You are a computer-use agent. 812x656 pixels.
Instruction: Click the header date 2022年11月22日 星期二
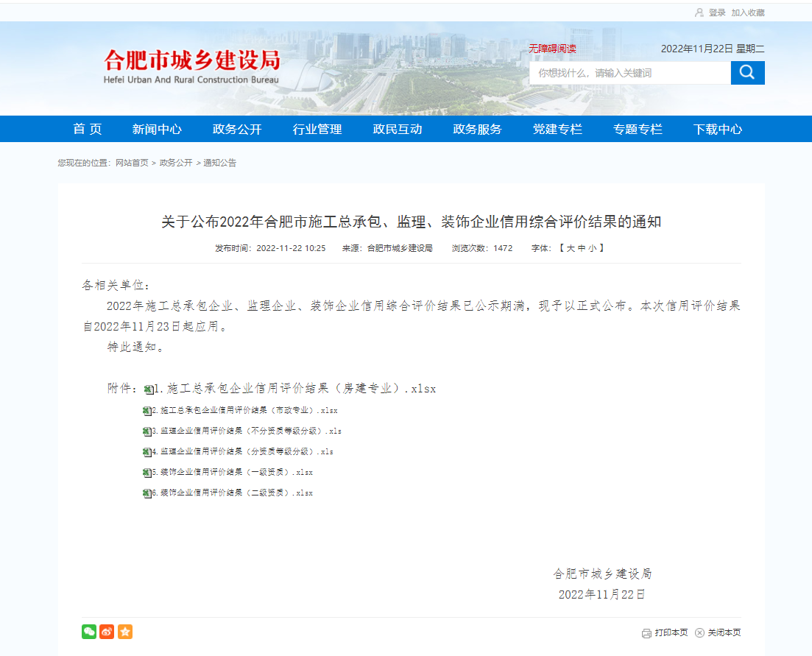pos(713,49)
